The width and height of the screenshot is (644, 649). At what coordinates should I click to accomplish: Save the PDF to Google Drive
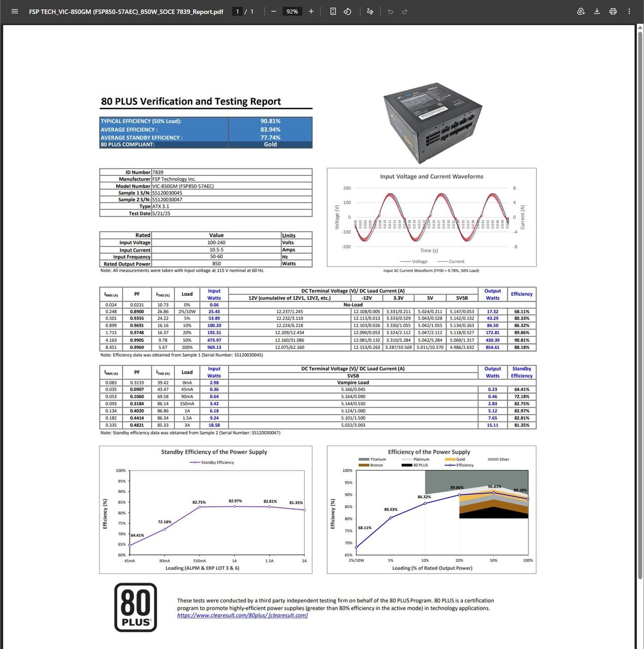point(581,11)
